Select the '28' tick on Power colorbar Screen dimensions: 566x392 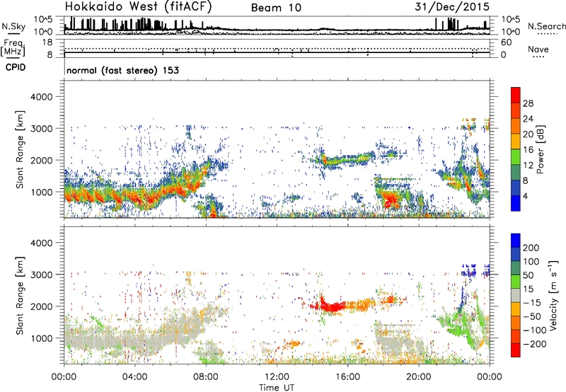pos(528,103)
